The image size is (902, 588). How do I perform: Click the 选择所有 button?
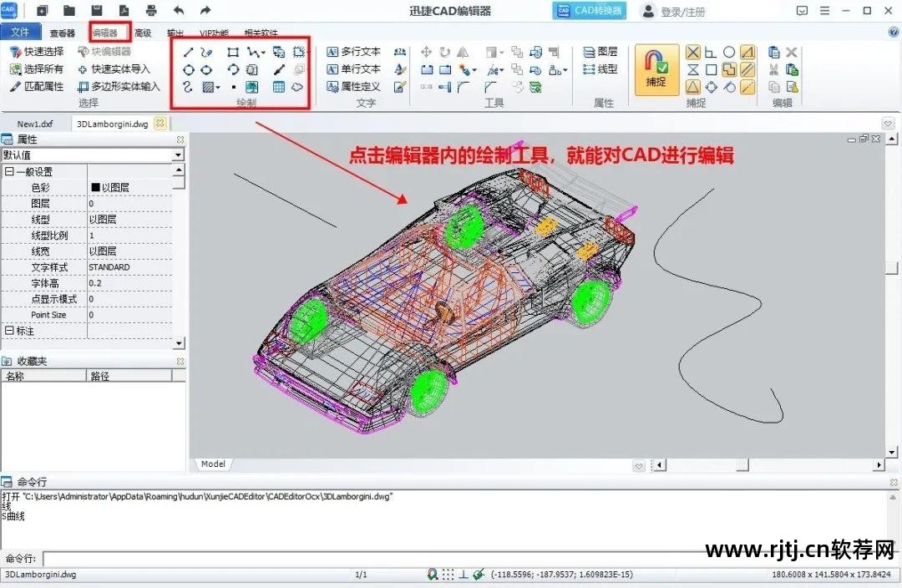37,69
